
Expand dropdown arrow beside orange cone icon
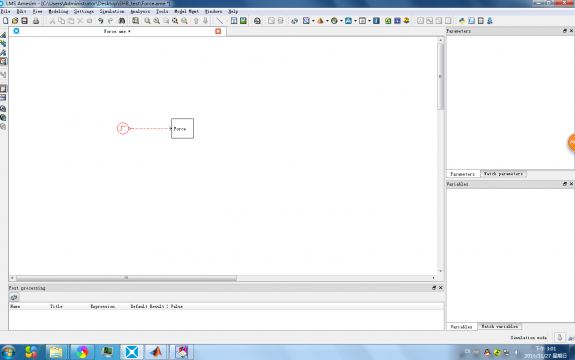pyautogui.click(x=327, y=21)
